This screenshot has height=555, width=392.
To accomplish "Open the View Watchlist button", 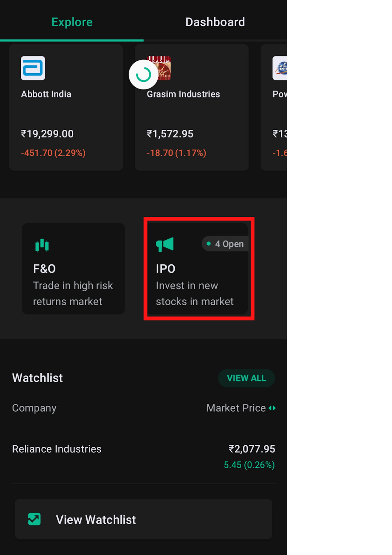I will [x=143, y=519].
